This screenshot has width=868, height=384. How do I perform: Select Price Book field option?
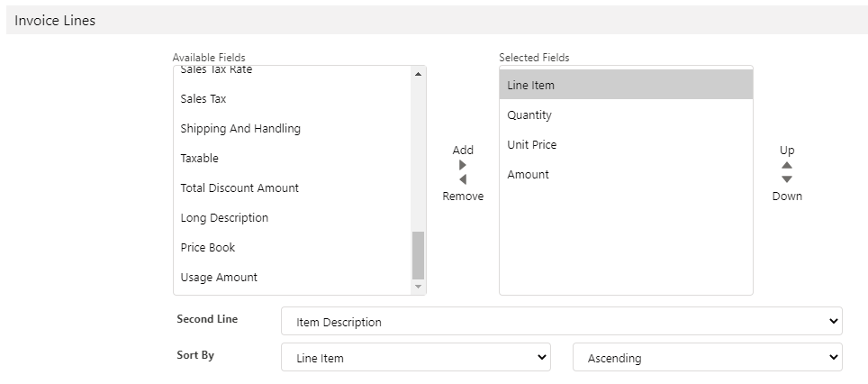point(208,248)
